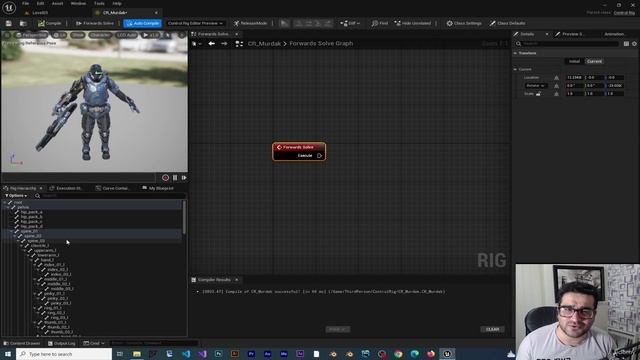Open the Control Rig Editor Preview dropdown
Viewport: 640px width, 360px height.
point(195,23)
